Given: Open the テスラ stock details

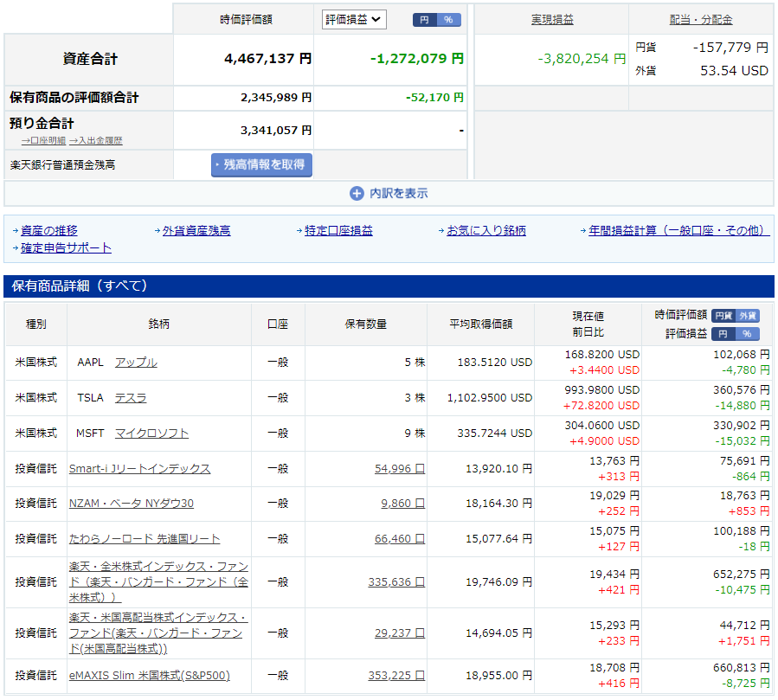Looking at the screenshot, I should (x=131, y=398).
